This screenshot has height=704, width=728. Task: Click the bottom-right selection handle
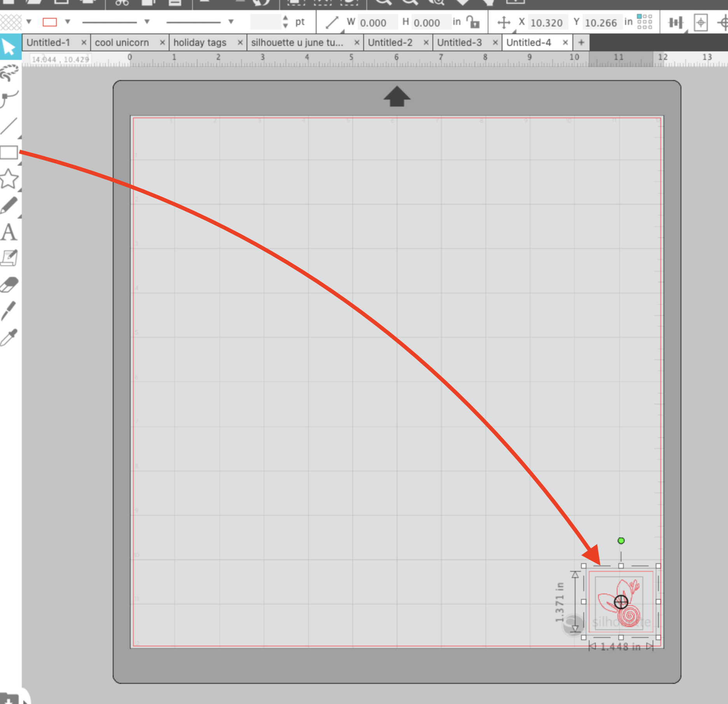click(x=658, y=637)
